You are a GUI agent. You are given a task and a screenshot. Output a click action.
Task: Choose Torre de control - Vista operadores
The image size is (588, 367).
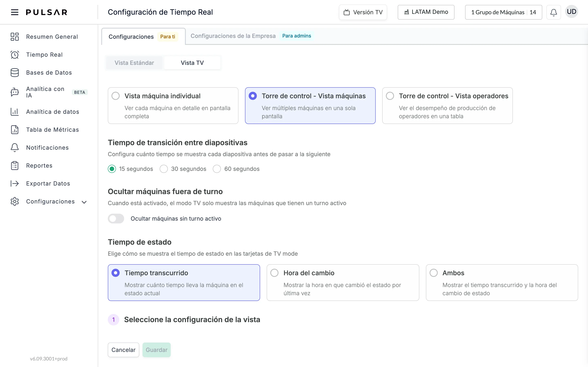[447, 106]
